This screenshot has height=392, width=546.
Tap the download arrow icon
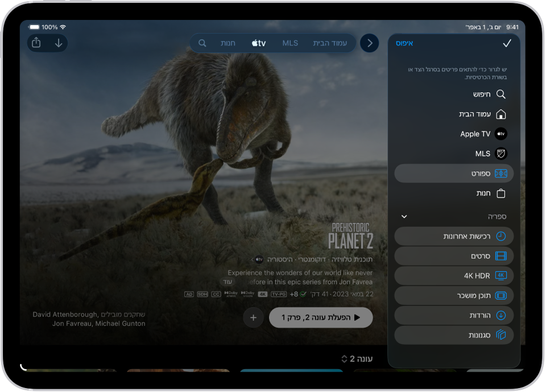tap(59, 43)
